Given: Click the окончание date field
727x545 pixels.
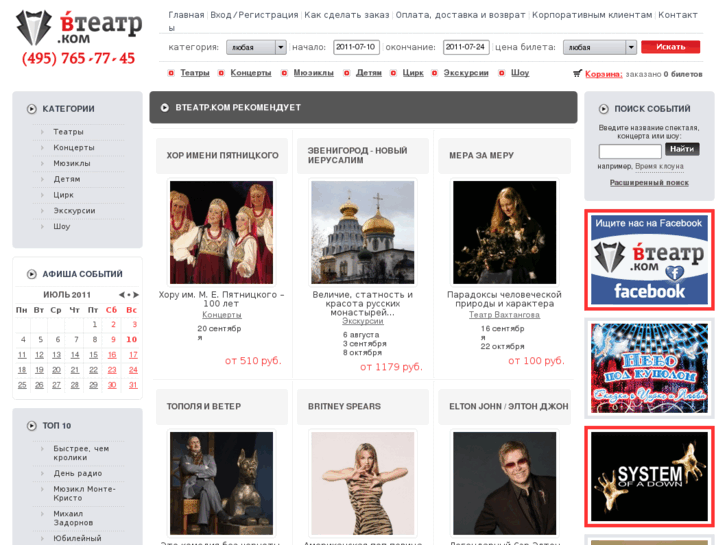Looking at the screenshot, I should tap(466, 47).
